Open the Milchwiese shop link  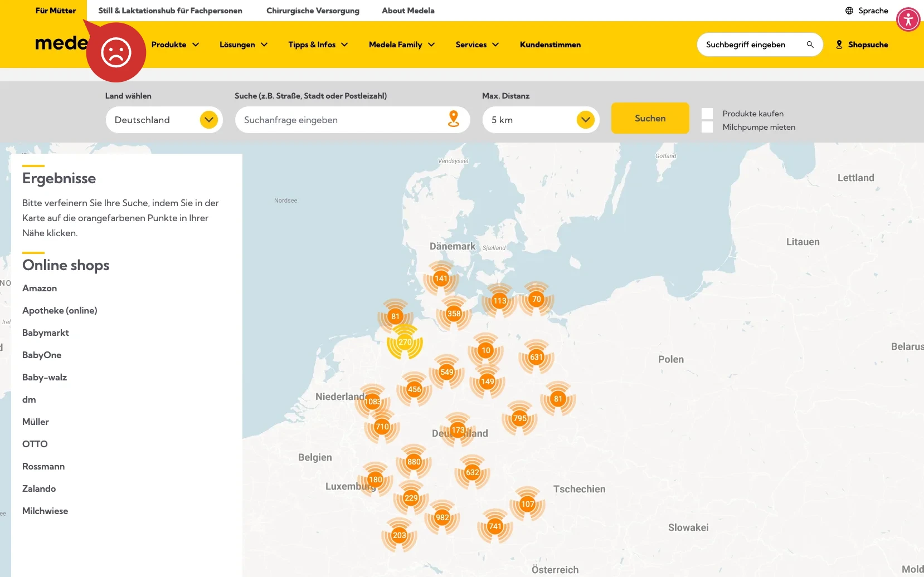click(x=45, y=511)
